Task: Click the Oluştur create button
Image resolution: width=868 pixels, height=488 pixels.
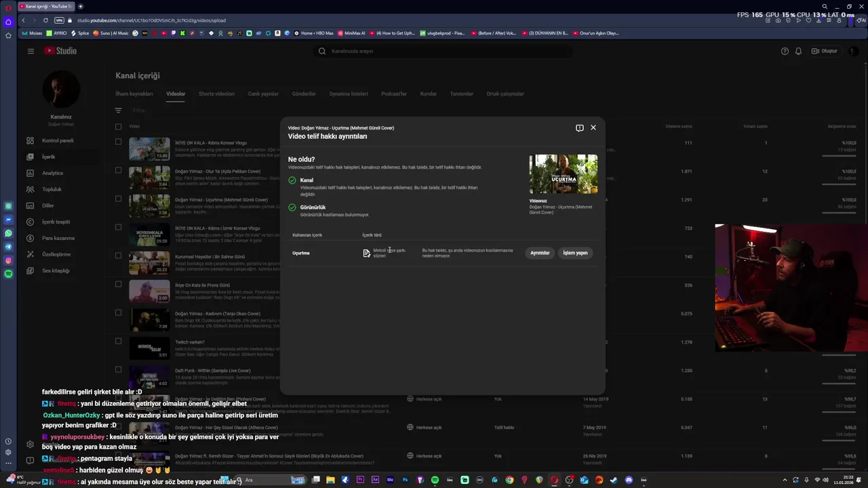Action: click(825, 51)
